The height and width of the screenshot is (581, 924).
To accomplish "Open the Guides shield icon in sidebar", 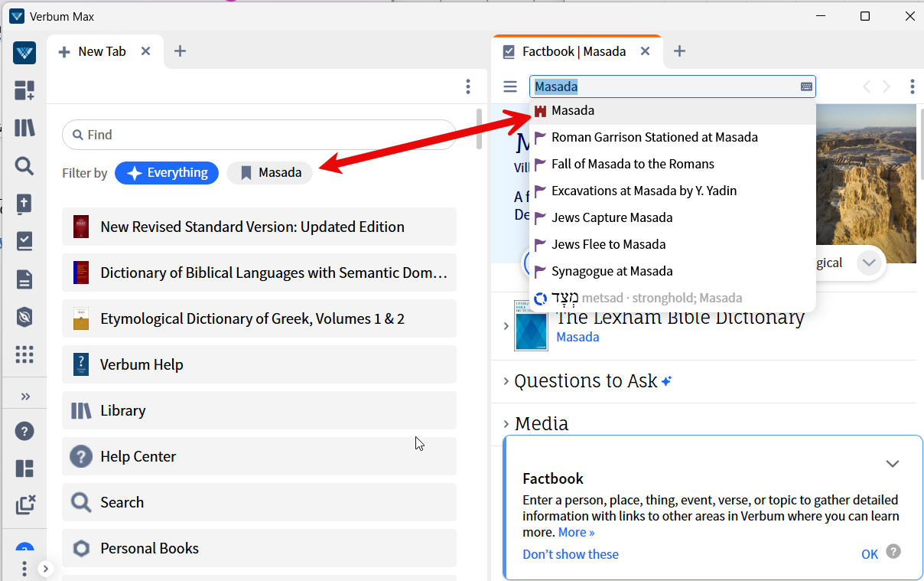I will 24,317.
